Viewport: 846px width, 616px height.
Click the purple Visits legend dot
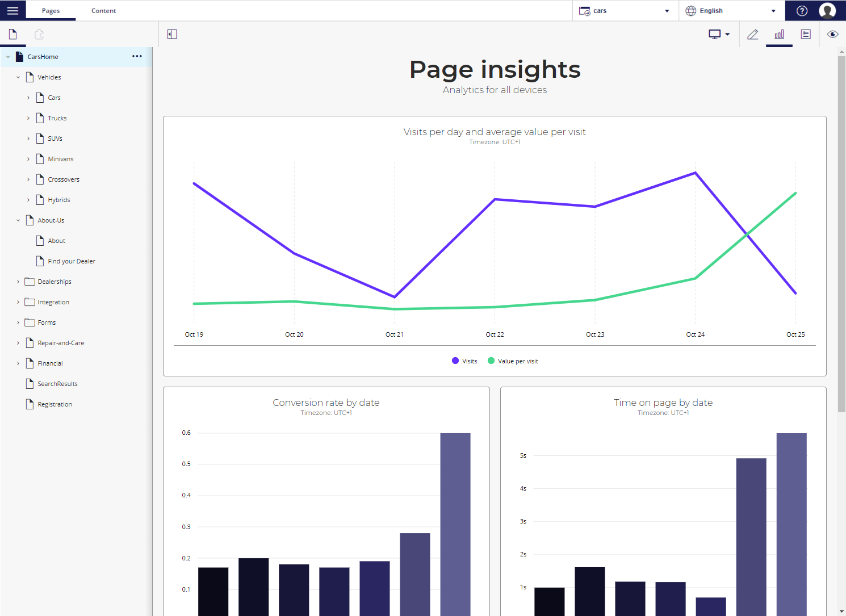(x=455, y=361)
